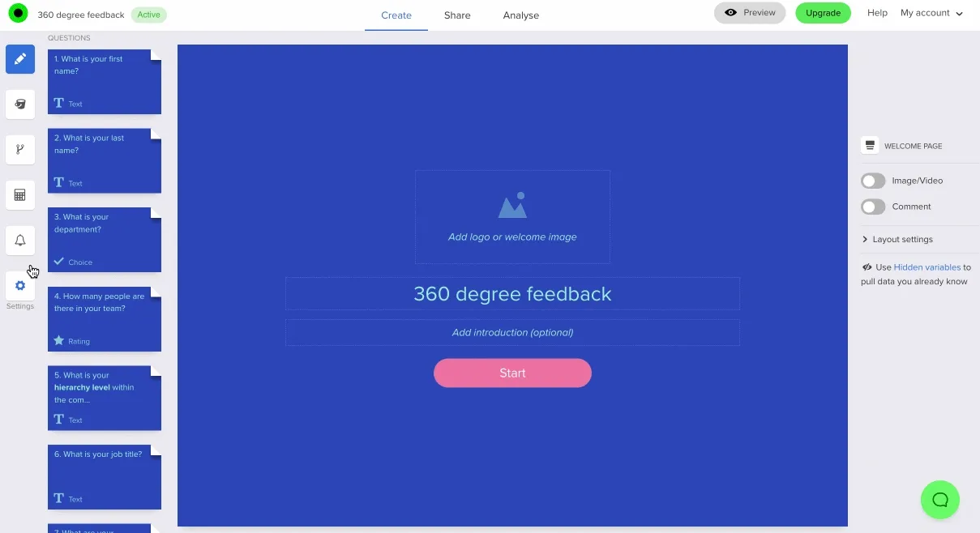The width and height of the screenshot is (980, 533).
Task: Switch to the Share tab
Action: click(457, 15)
